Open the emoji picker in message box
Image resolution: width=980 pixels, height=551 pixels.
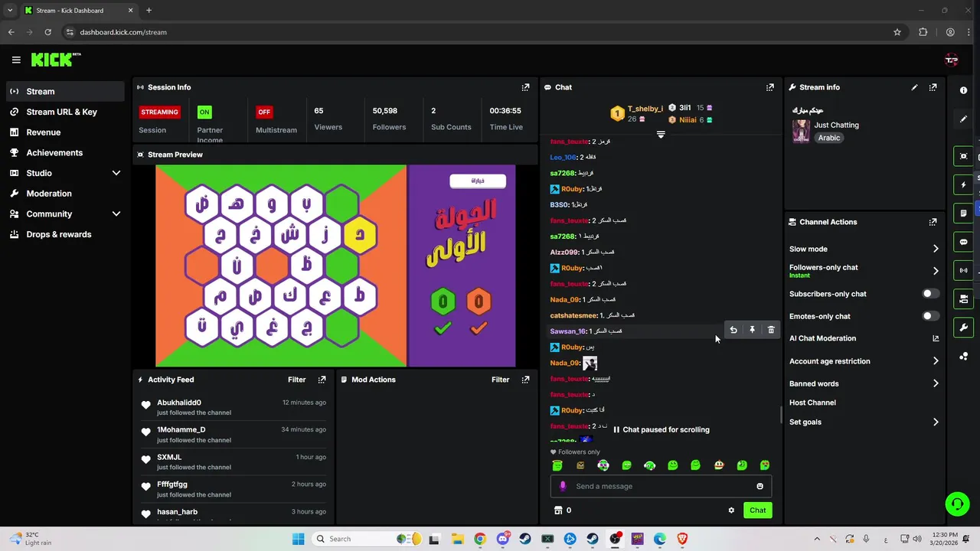[x=759, y=486]
